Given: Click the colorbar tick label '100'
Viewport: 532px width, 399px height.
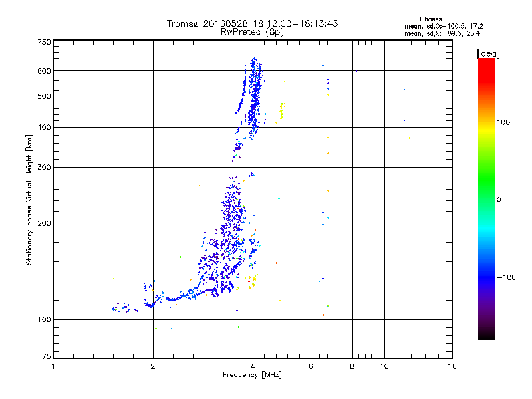Looking at the screenshot, I should tap(503, 122).
